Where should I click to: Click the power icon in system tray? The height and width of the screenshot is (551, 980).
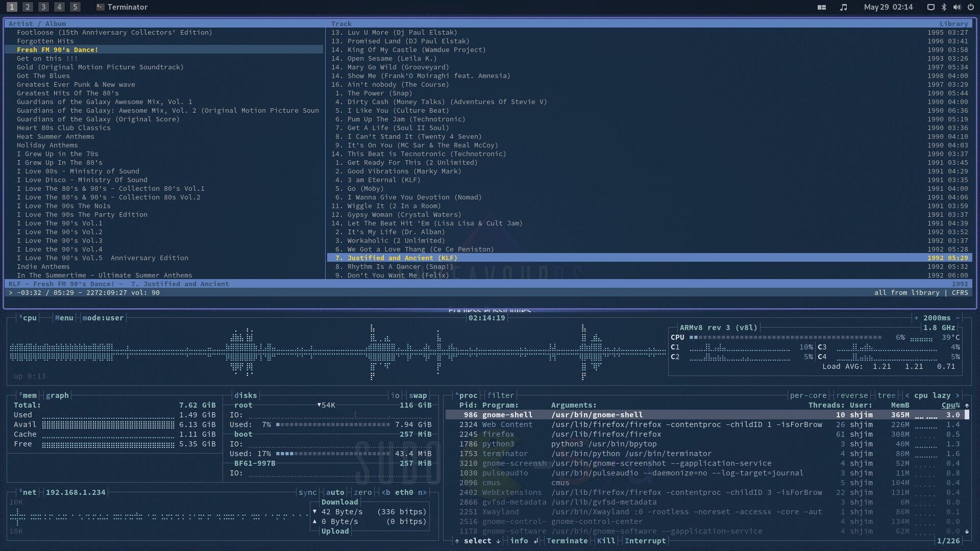pyautogui.click(x=971, y=7)
